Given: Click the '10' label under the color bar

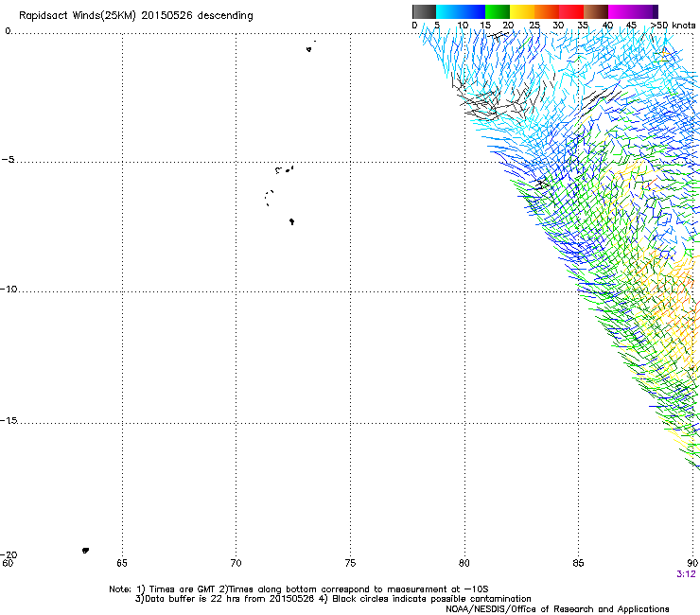Looking at the screenshot, I should coord(463,26).
